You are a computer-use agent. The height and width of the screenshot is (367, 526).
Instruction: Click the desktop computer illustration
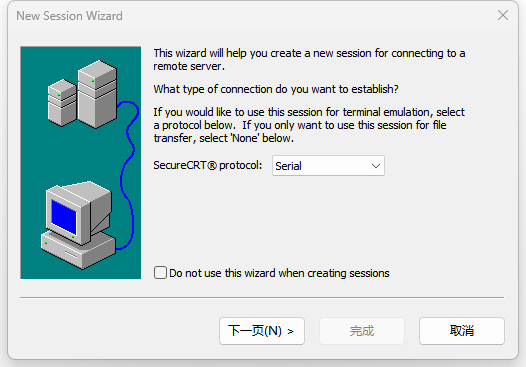click(x=78, y=225)
